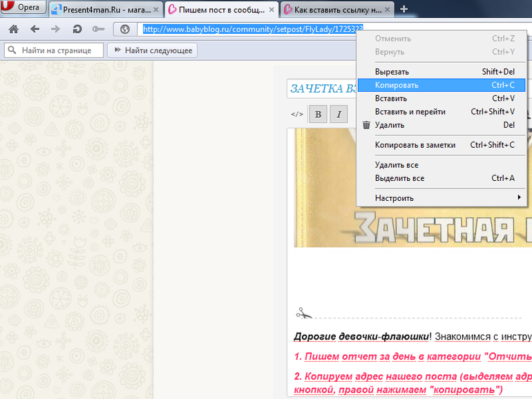Click the Найти на странице search field
This screenshot has width=532, height=399.
click(x=55, y=50)
